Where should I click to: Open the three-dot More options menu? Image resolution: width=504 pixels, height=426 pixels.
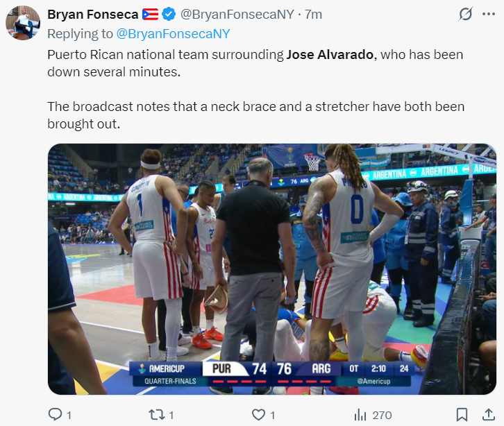point(490,14)
